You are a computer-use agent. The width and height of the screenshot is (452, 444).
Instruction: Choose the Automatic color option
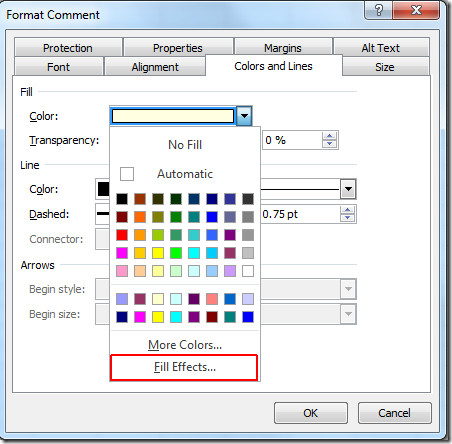(185, 174)
